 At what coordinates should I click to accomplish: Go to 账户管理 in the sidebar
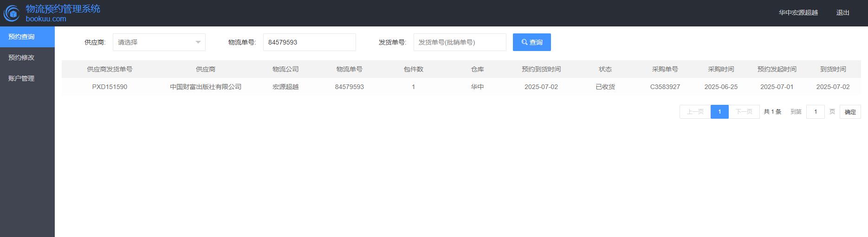[x=22, y=78]
